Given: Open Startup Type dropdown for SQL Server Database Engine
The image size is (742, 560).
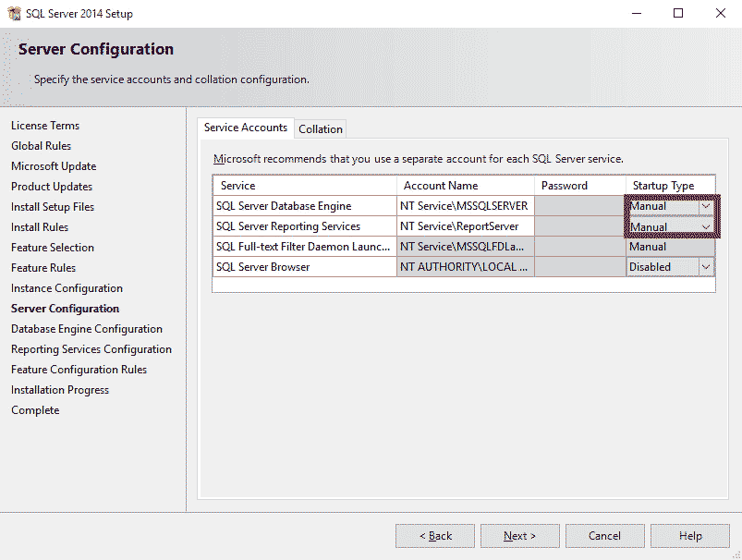Looking at the screenshot, I should (x=705, y=205).
